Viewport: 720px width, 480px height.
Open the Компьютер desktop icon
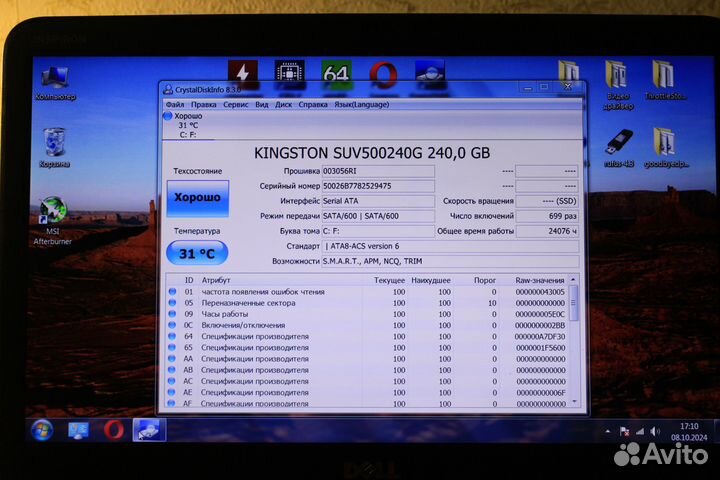(x=56, y=83)
